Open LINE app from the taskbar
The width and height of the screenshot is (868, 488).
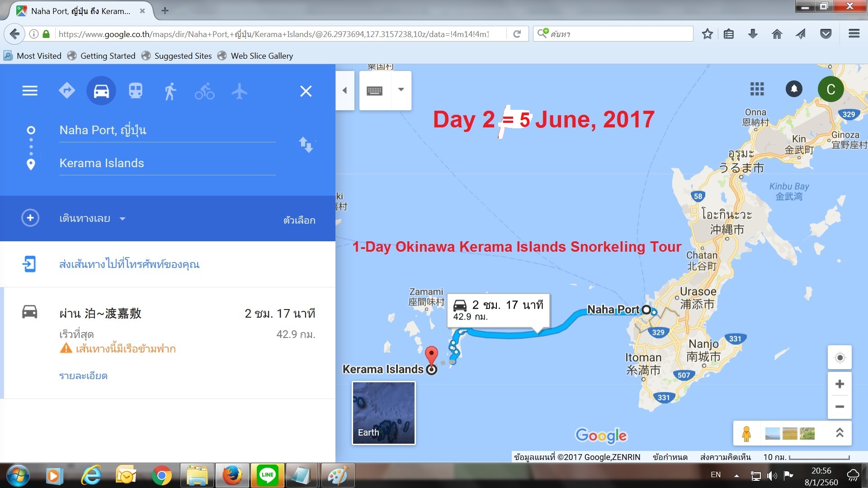(x=267, y=475)
